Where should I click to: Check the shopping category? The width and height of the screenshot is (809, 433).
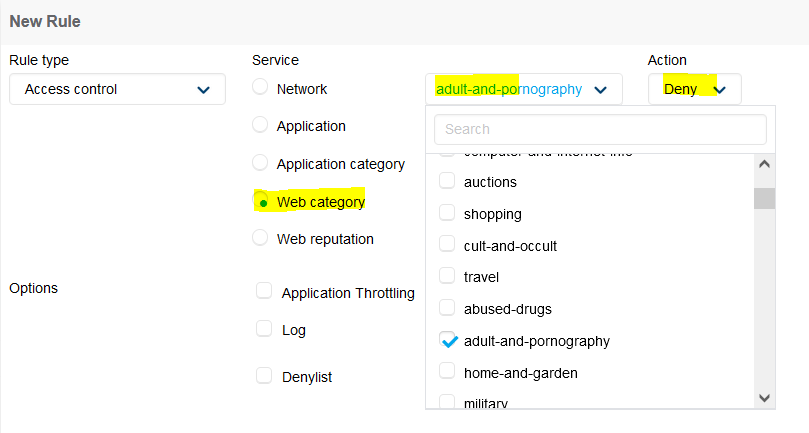[x=447, y=214]
